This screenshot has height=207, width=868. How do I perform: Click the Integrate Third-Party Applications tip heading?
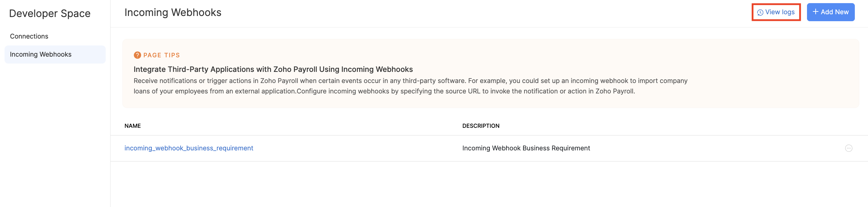point(273,69)
